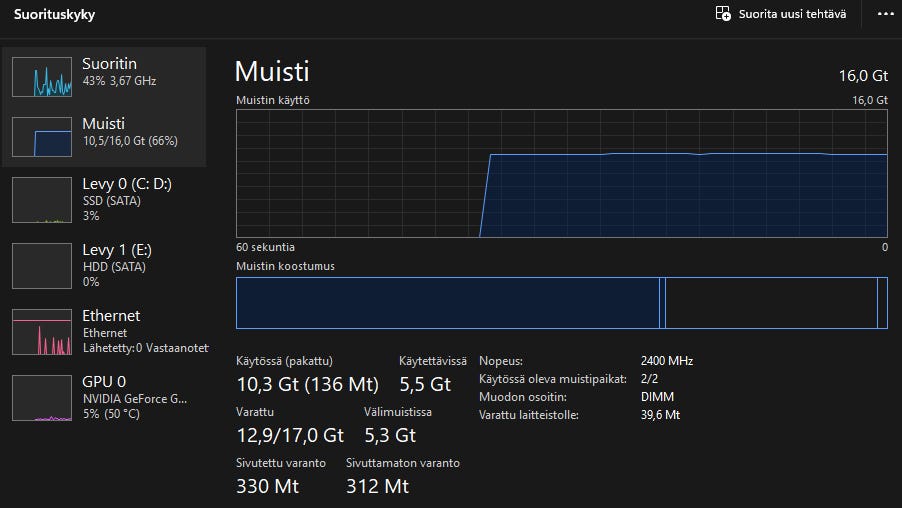Image resolution: width=902 pixels, height=508 pixels.
Task: Open GPU 0 performance view
Action: pos(104,382)
